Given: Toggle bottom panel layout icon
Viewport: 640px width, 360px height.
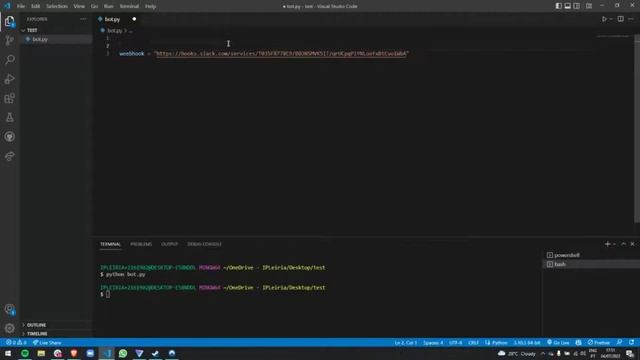Looking at the screenshot, I should coord(567,6).
